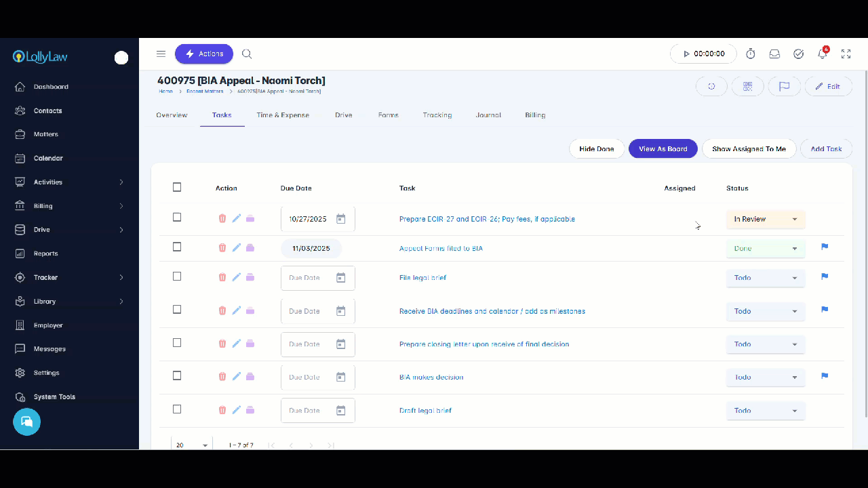Delete the 'Prepare EOIR-27' task
Screen dimensions: 868x488
tap(222, 219)
